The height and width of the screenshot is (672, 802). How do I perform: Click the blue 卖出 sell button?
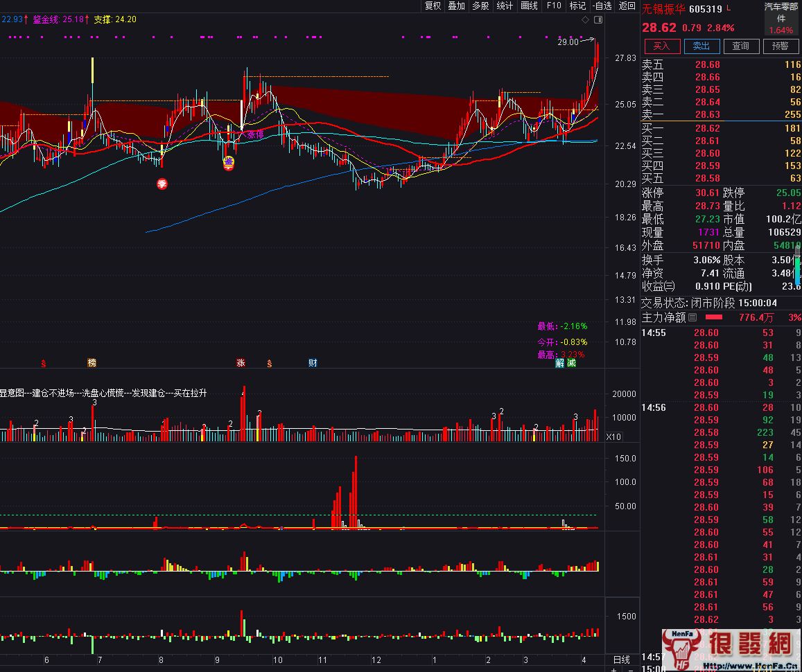pos(701,46)
